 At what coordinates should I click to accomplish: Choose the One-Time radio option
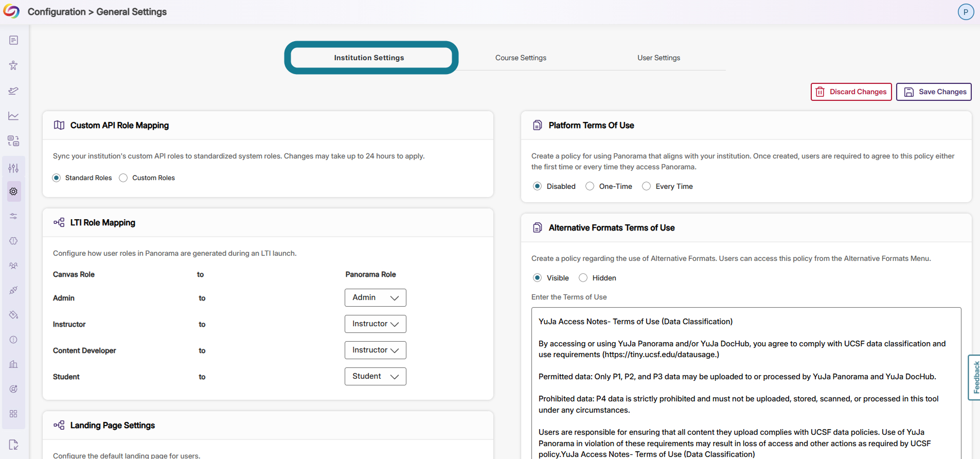pyautogui.click(x=590, y=186)
